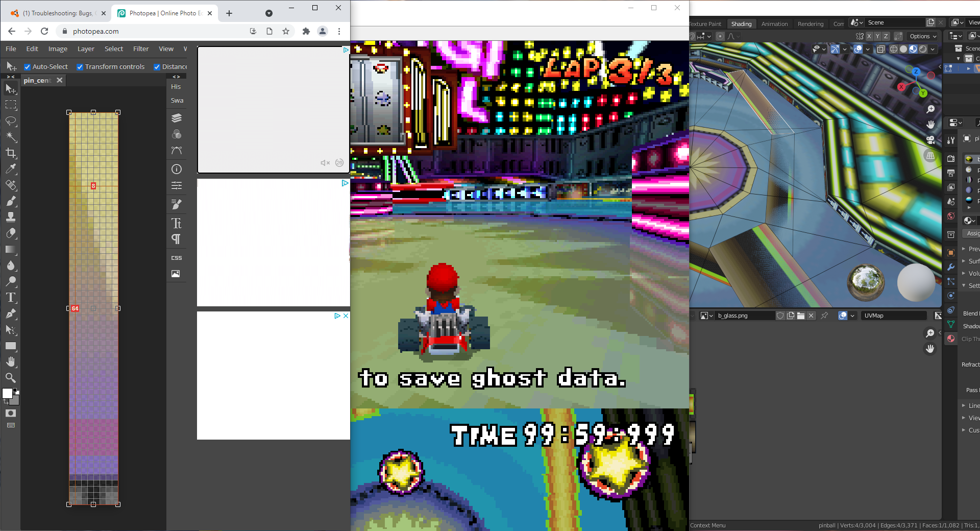This screenshot has width=980, height=531.
Task: Open b_glass.png image browse dropdown
Action: click(706, 316)
